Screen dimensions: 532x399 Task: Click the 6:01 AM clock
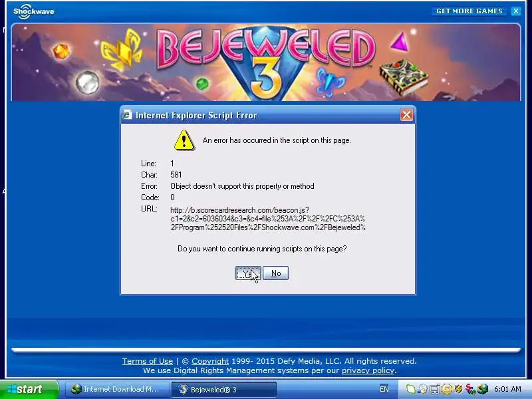(507, 389)
